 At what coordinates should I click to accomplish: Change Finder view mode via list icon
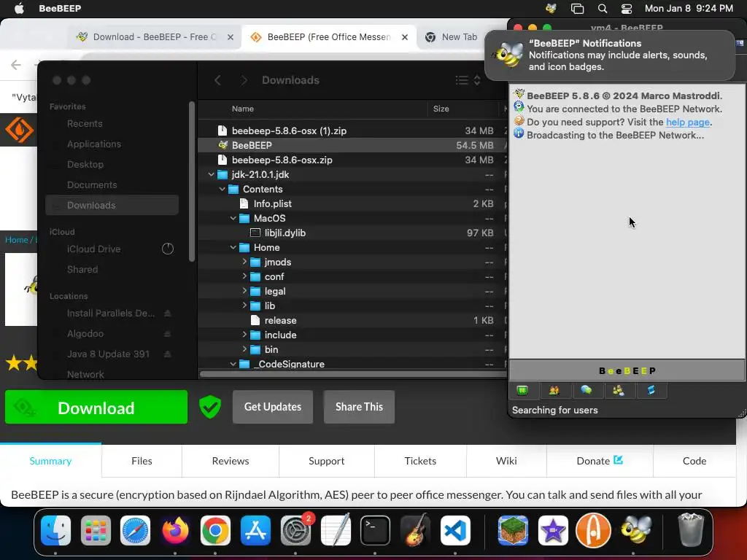[x=468, y=80]
